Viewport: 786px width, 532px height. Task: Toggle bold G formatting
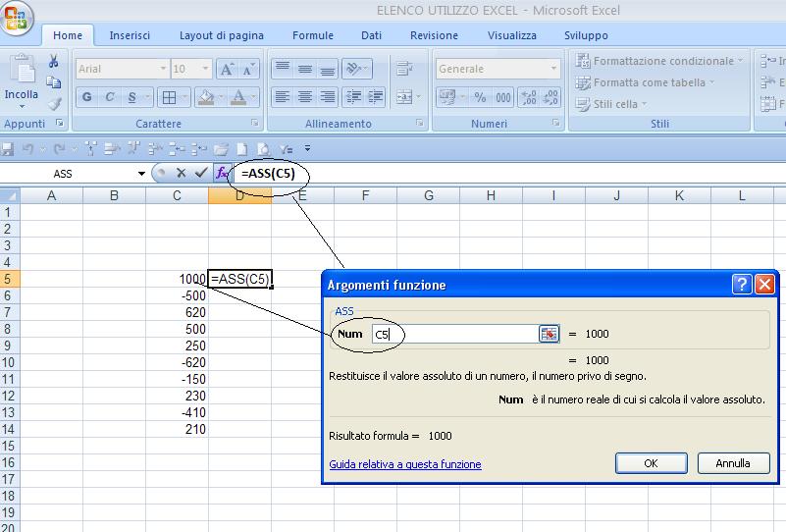coord(87,97)
